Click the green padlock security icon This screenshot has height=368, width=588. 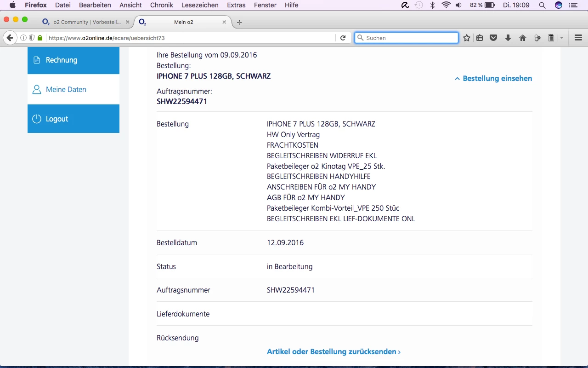(x=40, y=38)
